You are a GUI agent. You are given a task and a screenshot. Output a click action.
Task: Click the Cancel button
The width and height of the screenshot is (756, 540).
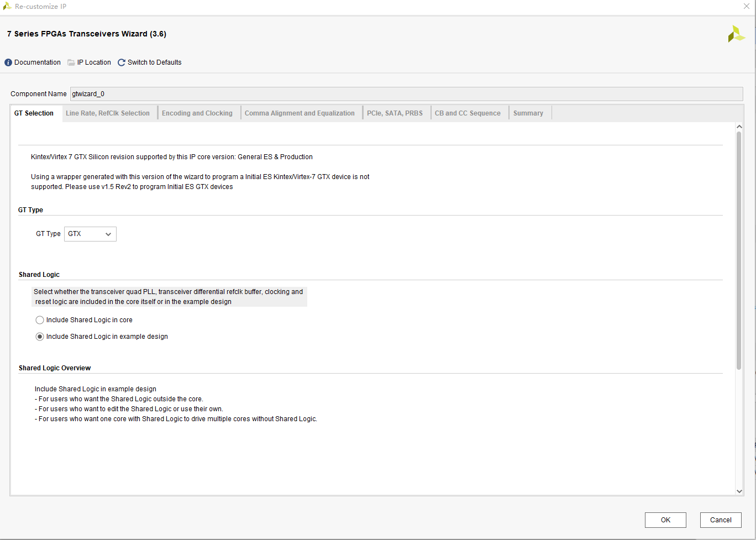click(x=721, y=520)
